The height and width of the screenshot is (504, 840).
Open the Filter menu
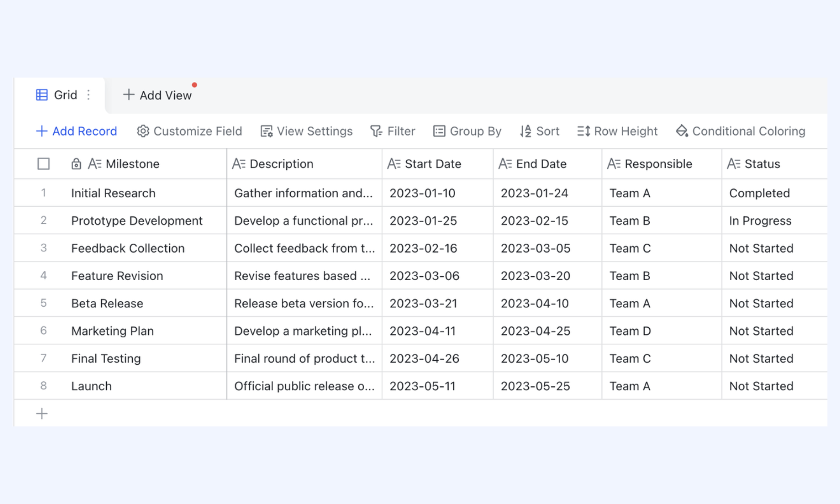393,131
